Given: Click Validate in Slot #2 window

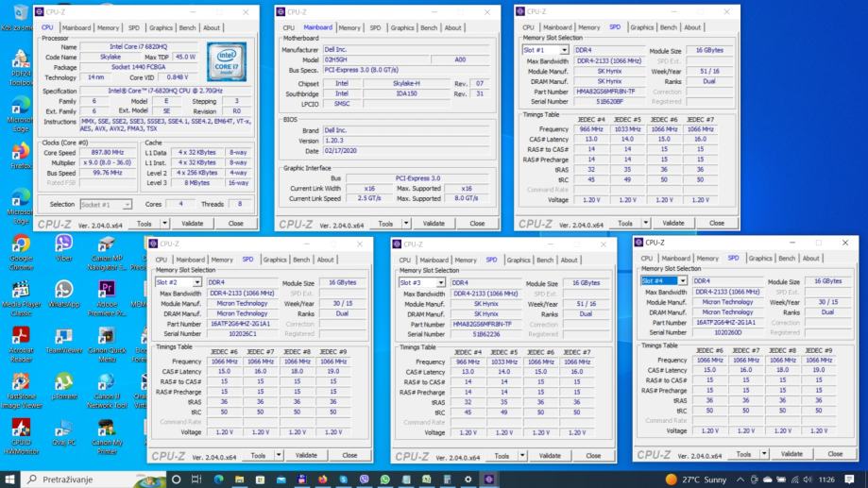Looking at the screenshot, I should 306,455.
